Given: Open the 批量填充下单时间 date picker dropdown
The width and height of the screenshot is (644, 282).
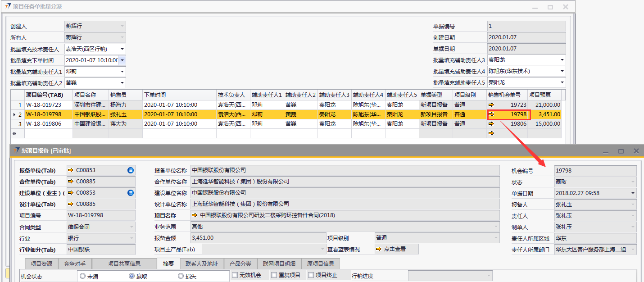Looking at the screenshot, I should pos(122,60).
